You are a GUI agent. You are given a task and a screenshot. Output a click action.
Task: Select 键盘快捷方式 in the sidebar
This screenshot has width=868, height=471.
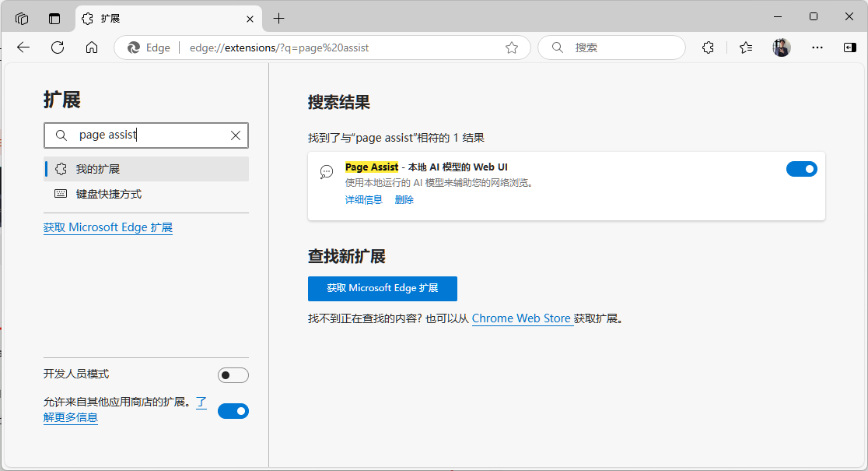146,194
